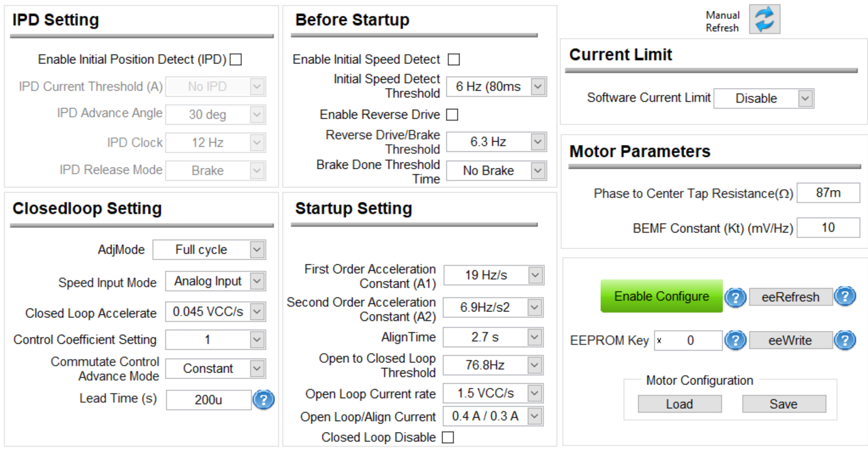Toggle Closed Loop Disable checkbox
Screen dimensions: 868x449
[x=448, y=437]
